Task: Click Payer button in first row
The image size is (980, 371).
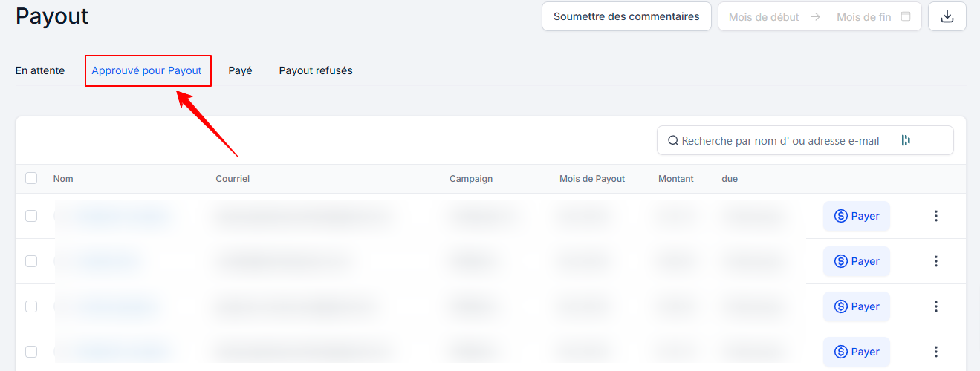Action: tap(857, 216)
